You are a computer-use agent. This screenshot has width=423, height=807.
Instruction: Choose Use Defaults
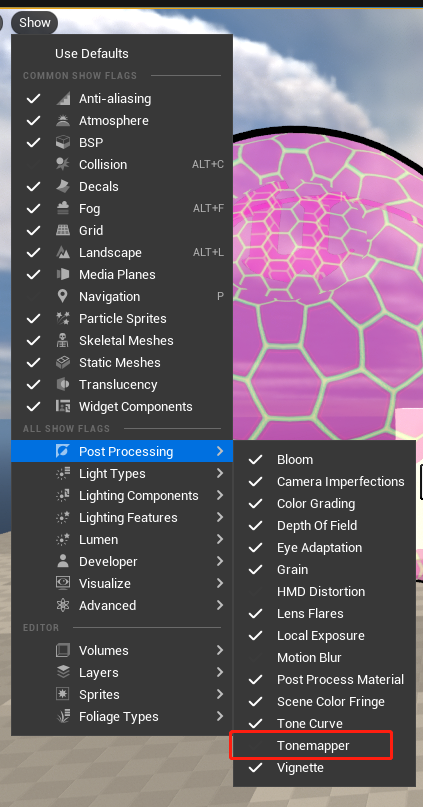point(92,54)
